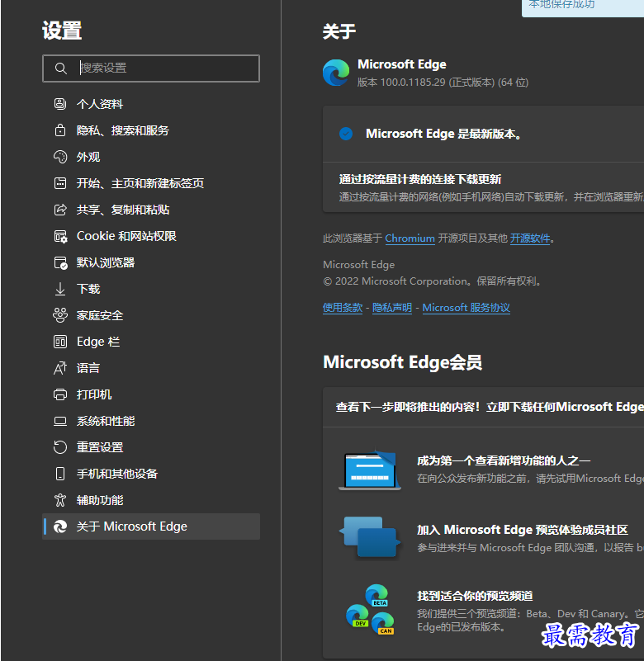Click 通过按流量计费的连接下载更新 heading

(420, 180)
